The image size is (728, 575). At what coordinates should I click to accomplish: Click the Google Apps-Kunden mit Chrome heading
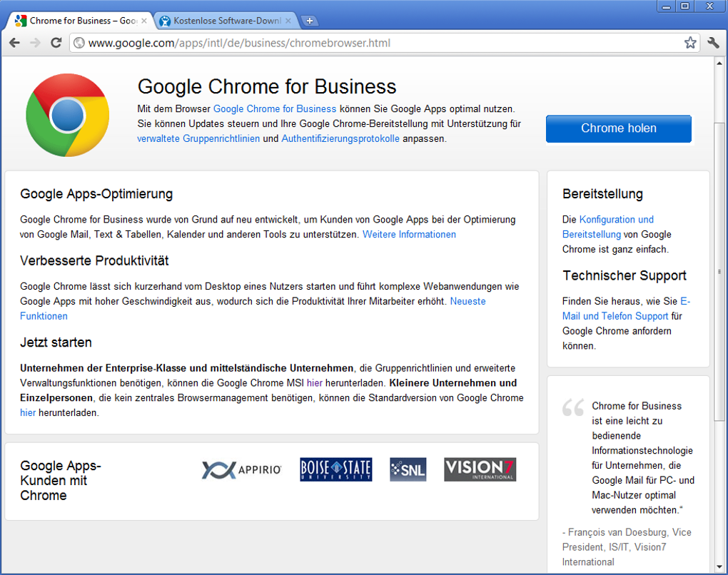pos(61,480)
